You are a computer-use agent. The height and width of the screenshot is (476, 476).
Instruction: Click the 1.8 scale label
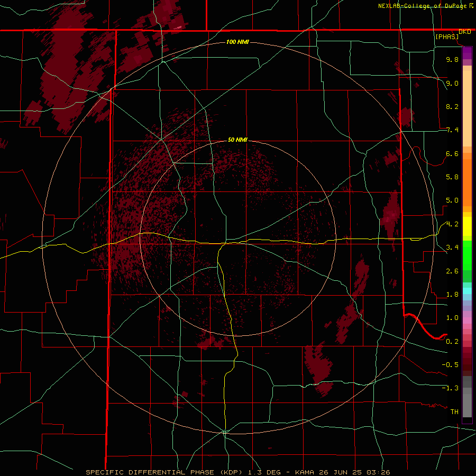click(452, 295)
